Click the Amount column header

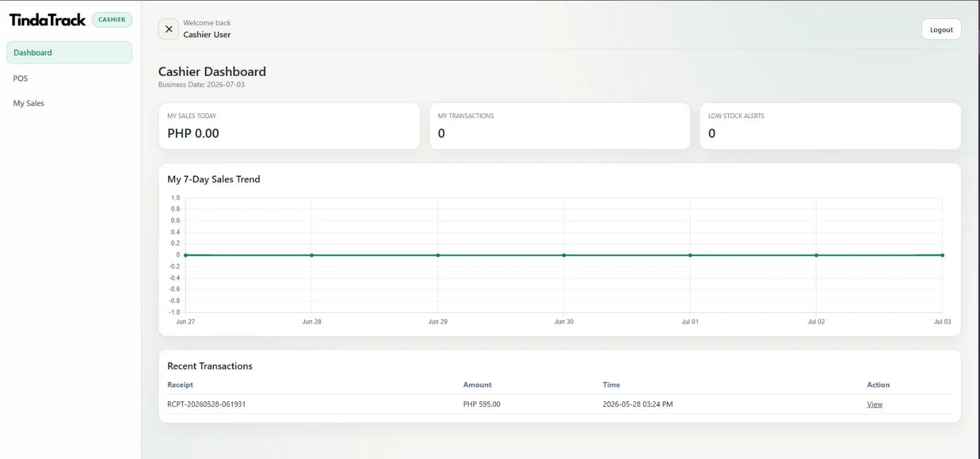(477, 385)
